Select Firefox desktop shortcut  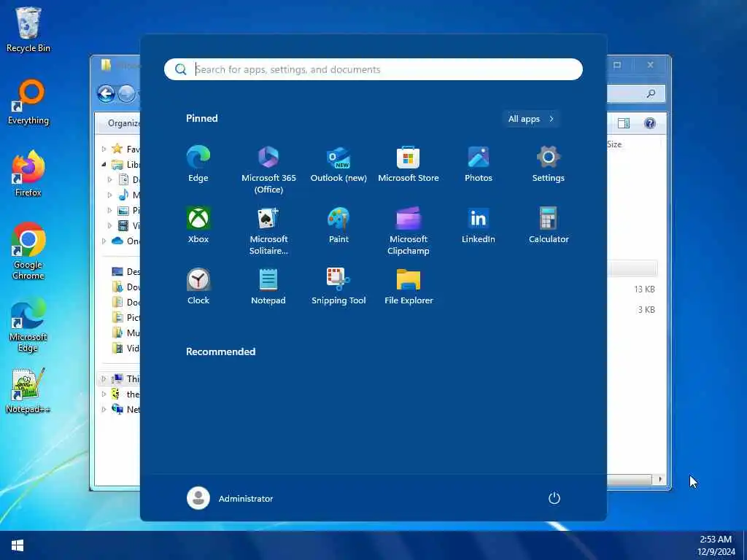point(28,174)
